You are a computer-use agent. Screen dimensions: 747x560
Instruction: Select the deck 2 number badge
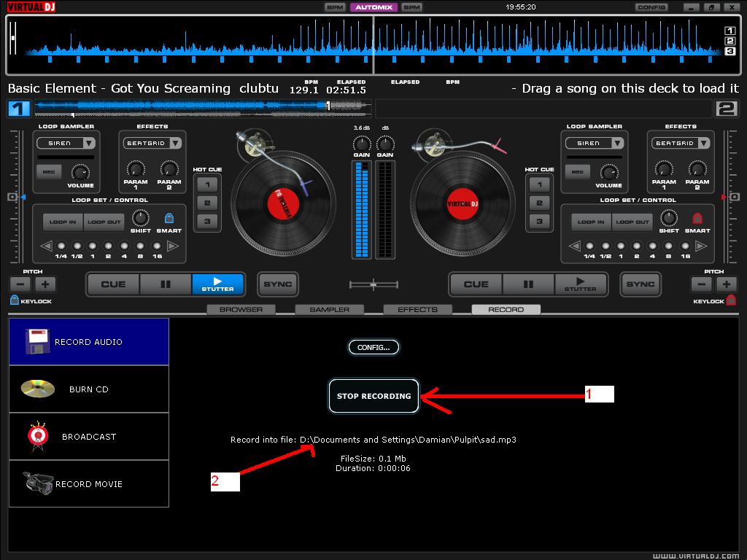727,109
